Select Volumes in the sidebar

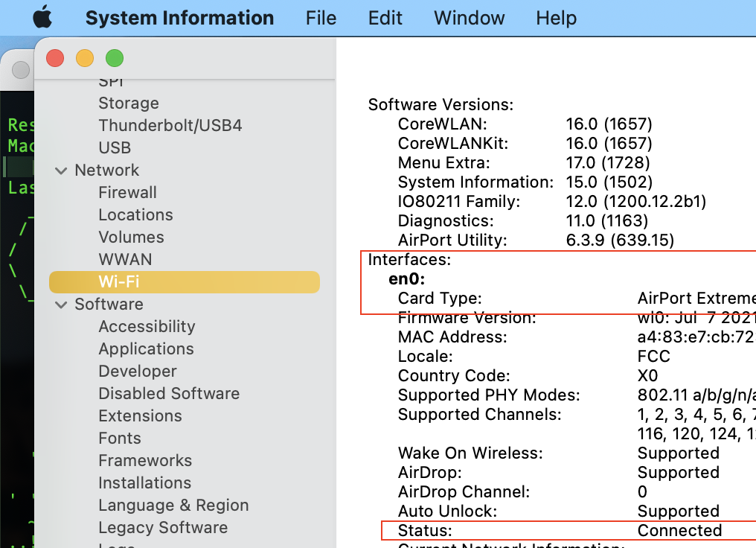coord(131,237)
